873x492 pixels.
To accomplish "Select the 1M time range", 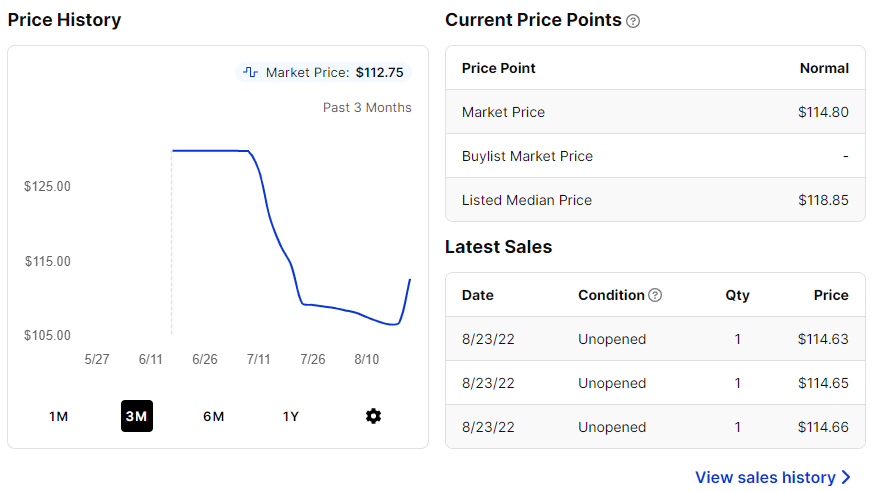I will (59, 416).
